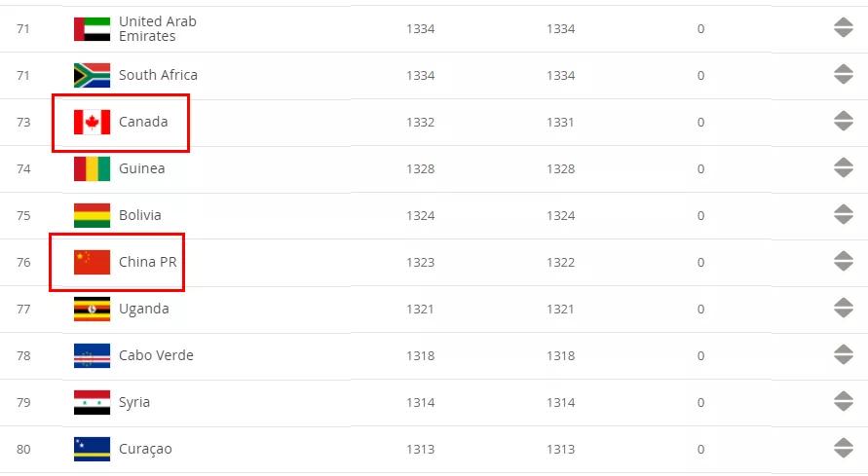Click the Guinea tricolor flag icon
Screen dimensions: 868x476
[x=92, y=168]
